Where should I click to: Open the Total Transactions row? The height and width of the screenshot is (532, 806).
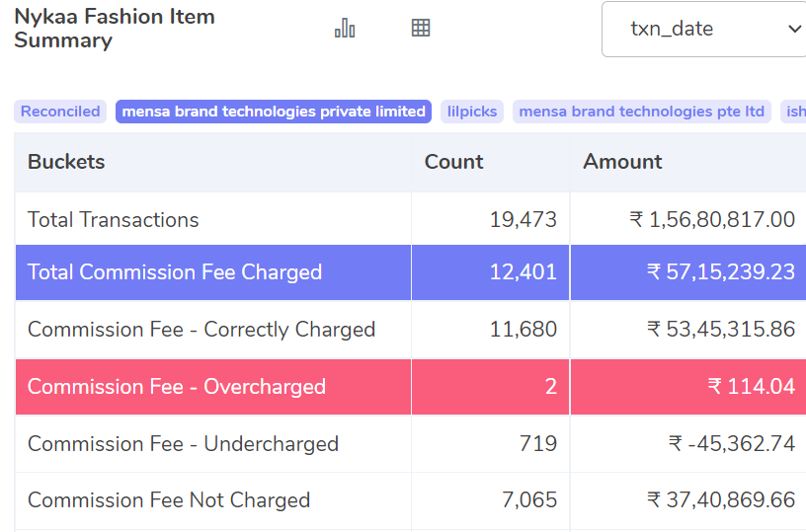[411, 219]
